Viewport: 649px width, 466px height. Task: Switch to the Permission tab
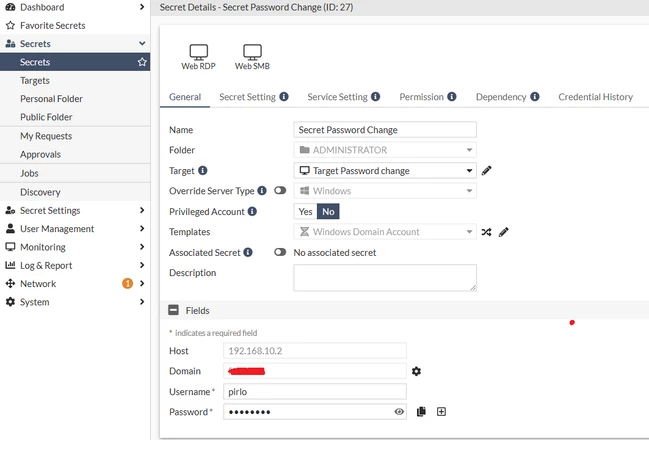(421, 97)
